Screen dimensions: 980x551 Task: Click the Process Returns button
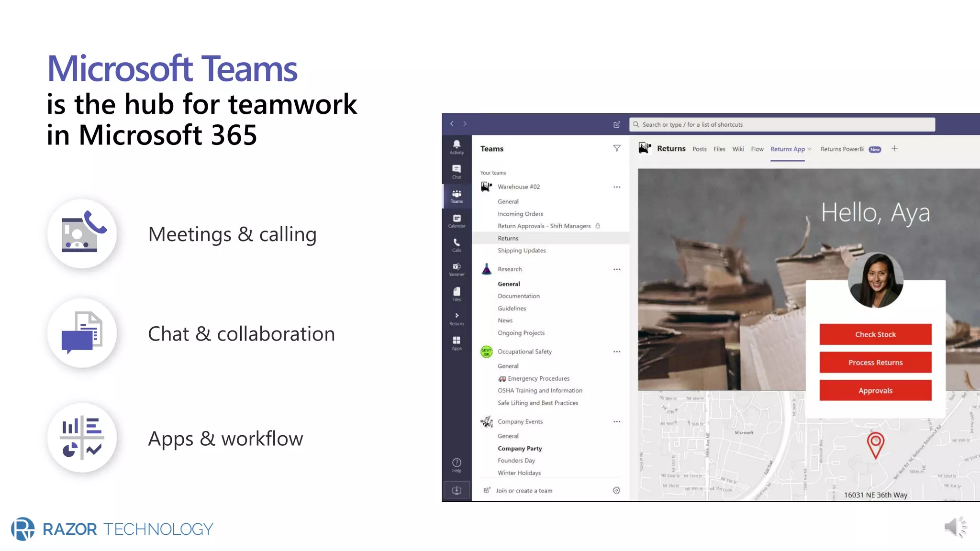point(875,363)
